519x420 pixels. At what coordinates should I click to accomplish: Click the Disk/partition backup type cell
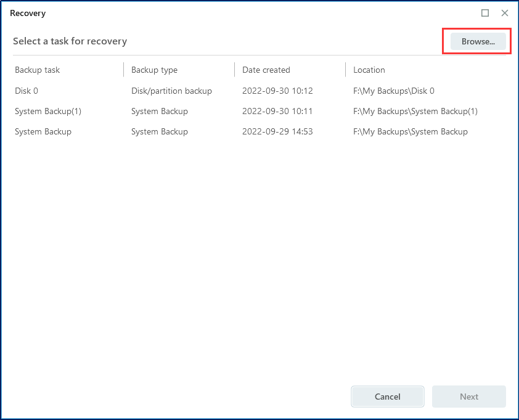[x=171, y=91]
